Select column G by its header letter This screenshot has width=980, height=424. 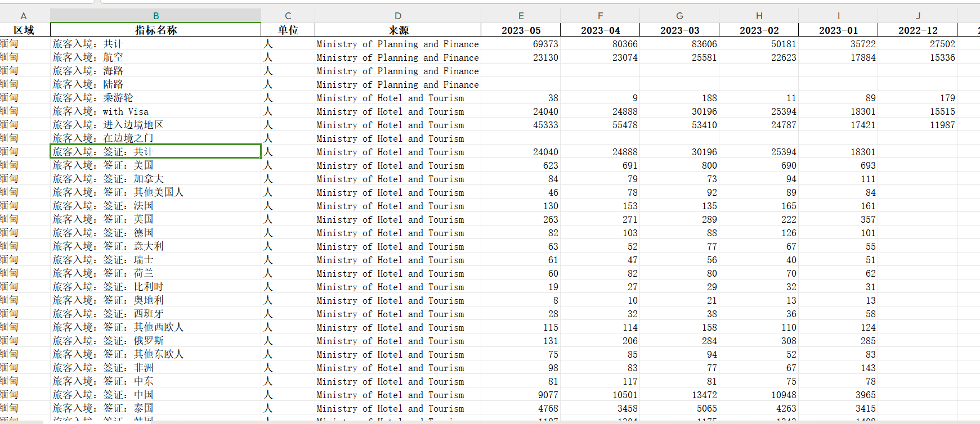679,16
